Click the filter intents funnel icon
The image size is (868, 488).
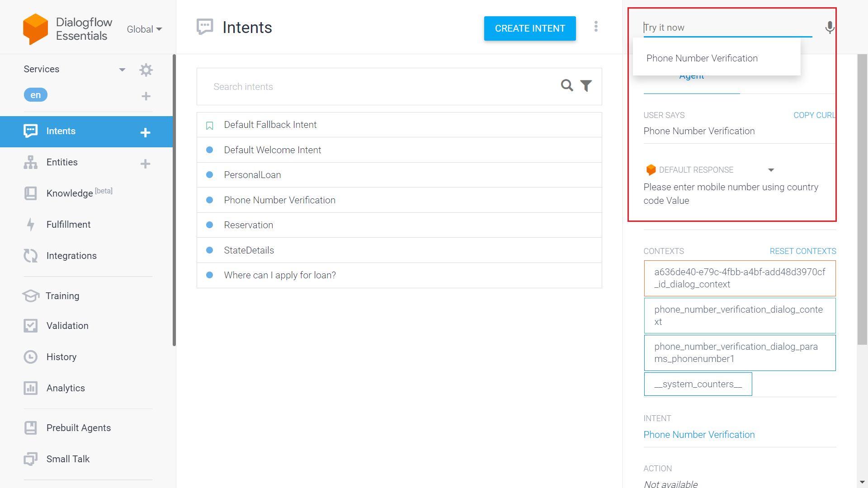coord(586,86)
